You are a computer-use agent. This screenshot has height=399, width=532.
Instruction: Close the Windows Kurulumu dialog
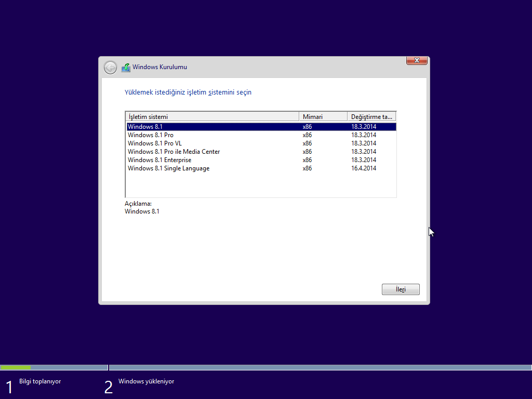tap(416, 61)
